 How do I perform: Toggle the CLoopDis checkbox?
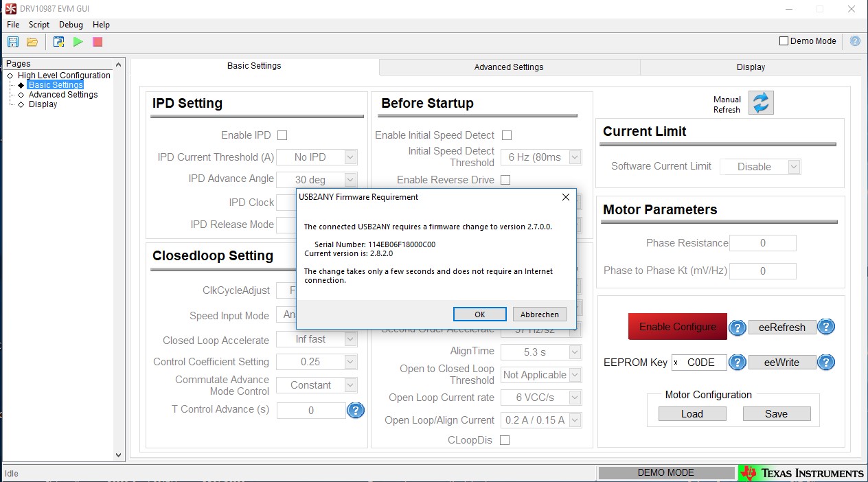pyautogui.click(x=505, y=440)
